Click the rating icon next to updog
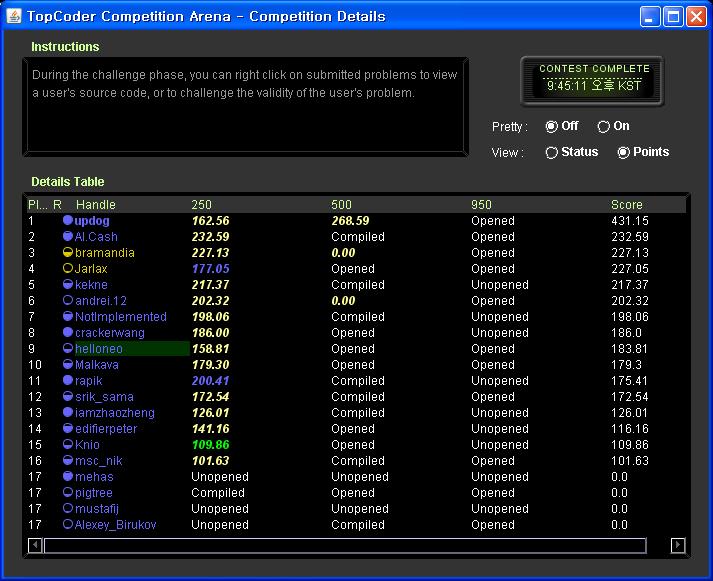Viewport: 713px width, 581px height. pyautogui.click(x=68, y=220)
